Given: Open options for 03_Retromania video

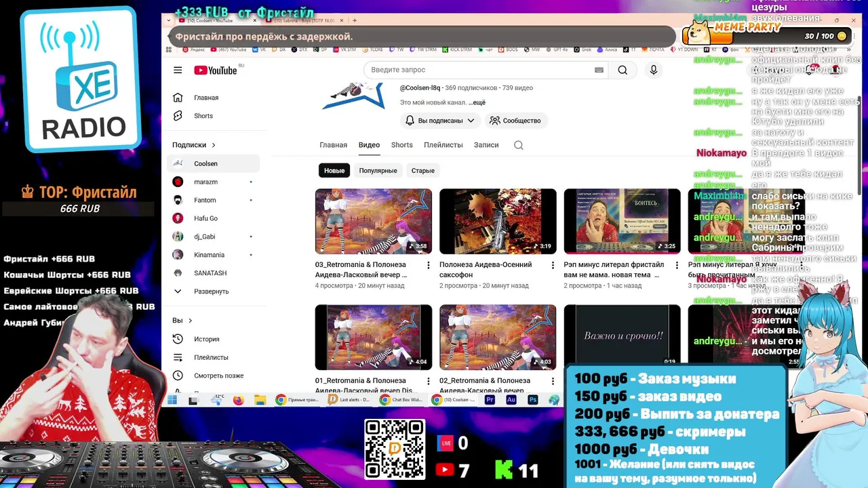Looking at the screenshot, I should click(428, 266).
